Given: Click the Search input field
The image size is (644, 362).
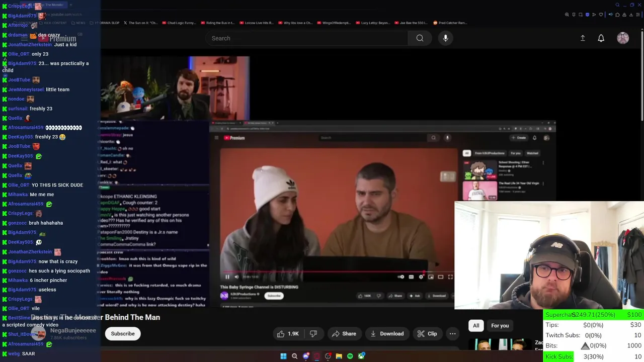Looking at the screenshot, I should point(307,38).
